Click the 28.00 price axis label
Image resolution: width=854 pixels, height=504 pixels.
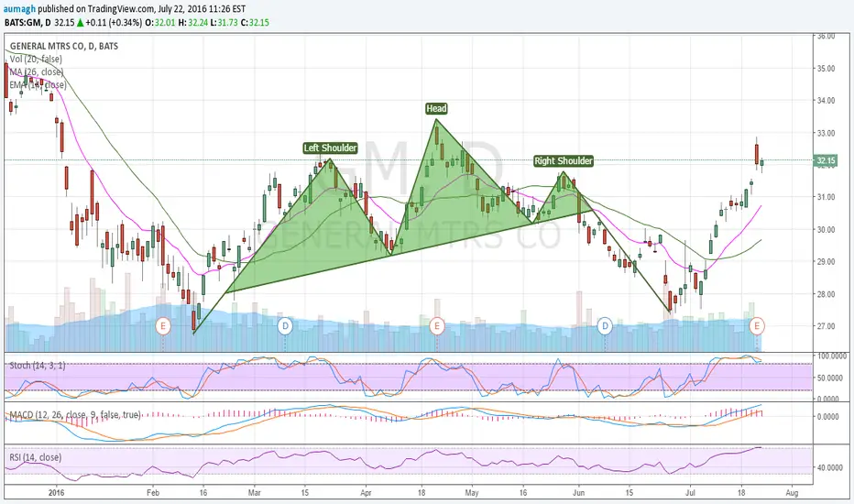tap(826, 294)
